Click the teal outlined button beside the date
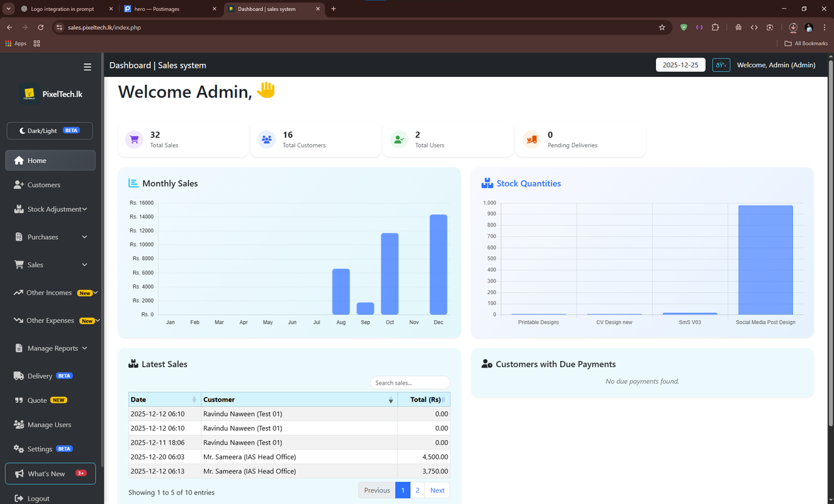 (721, 65)
